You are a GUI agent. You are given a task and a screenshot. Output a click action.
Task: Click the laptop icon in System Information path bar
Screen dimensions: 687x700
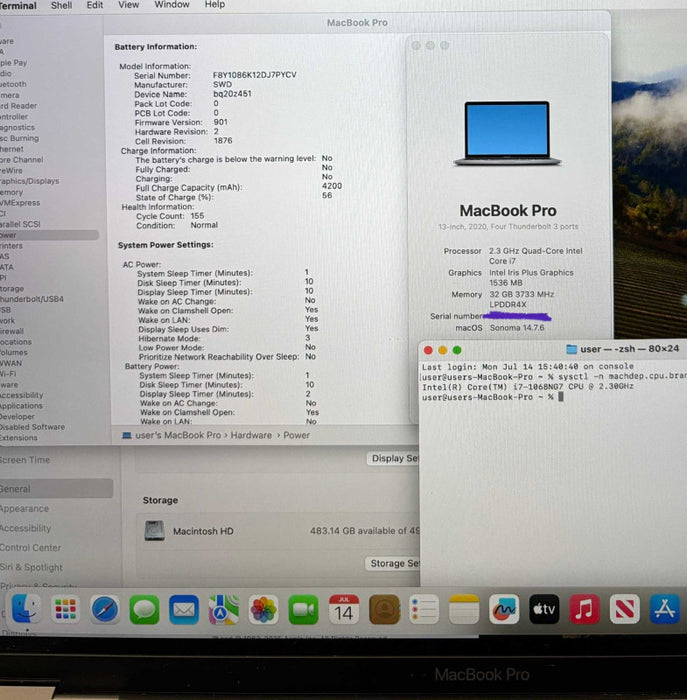(x=127, y=435)
